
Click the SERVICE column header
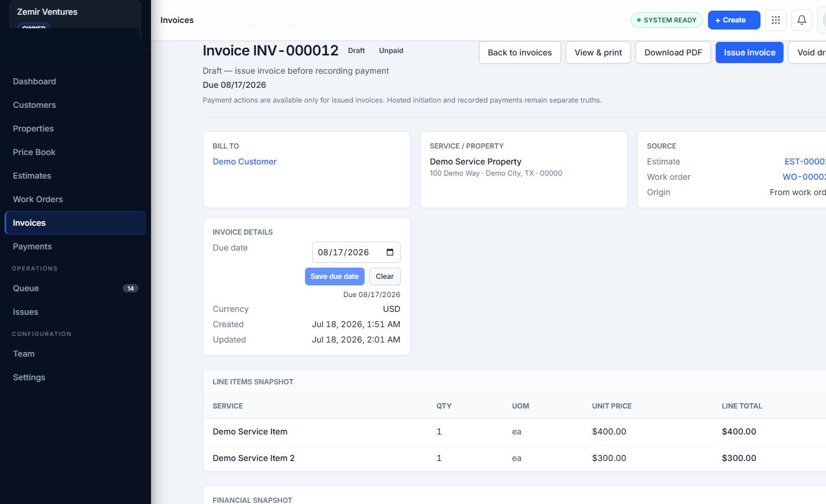(228, 406)
